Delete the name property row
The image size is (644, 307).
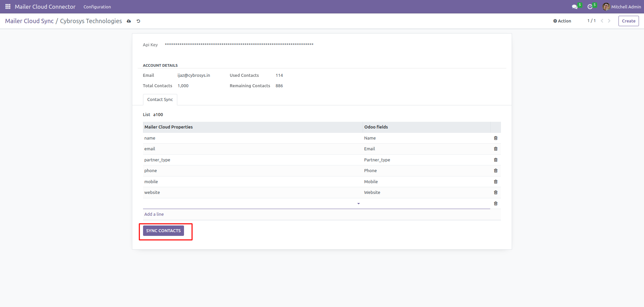click(x=496, y=138)
